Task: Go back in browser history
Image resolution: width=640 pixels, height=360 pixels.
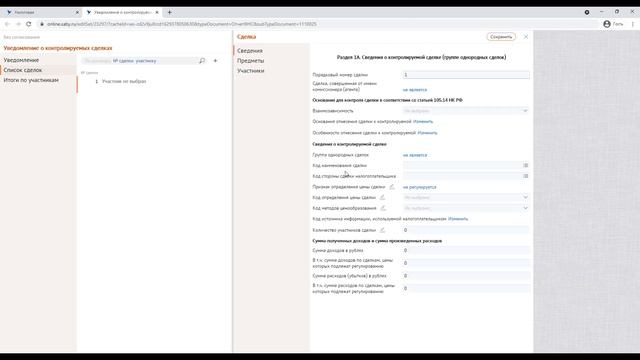Action: pyautogui.click(x=7, y=24)
